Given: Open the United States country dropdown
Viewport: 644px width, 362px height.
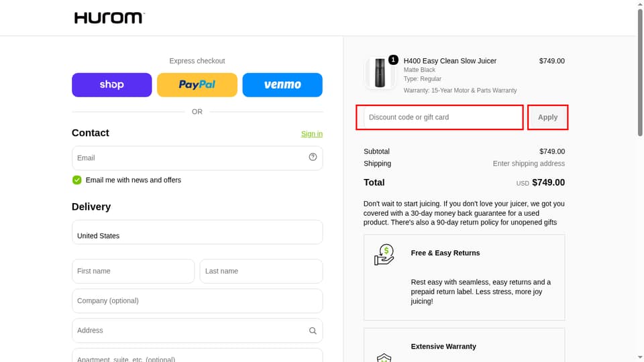Looking at the screenshot, I should point(197,233).
